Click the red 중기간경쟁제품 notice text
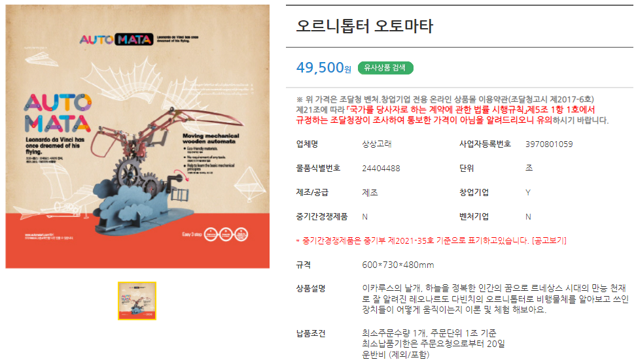 414,240
